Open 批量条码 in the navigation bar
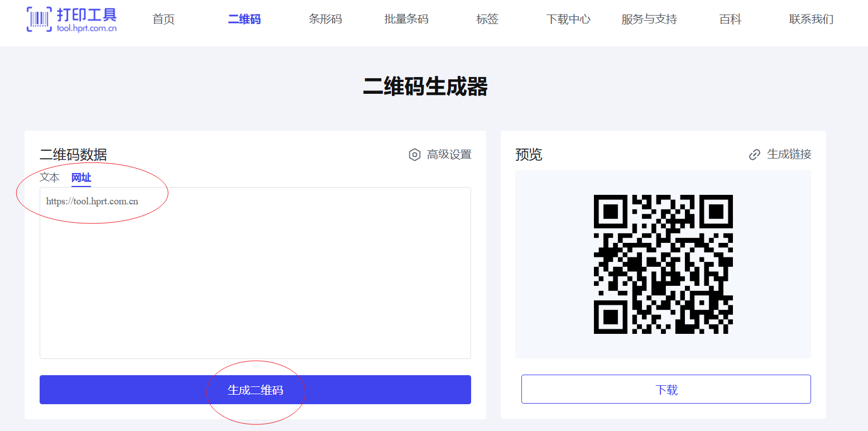Viewport: 868px width, 431px height. pyautogui.click(x=406, y=19)
